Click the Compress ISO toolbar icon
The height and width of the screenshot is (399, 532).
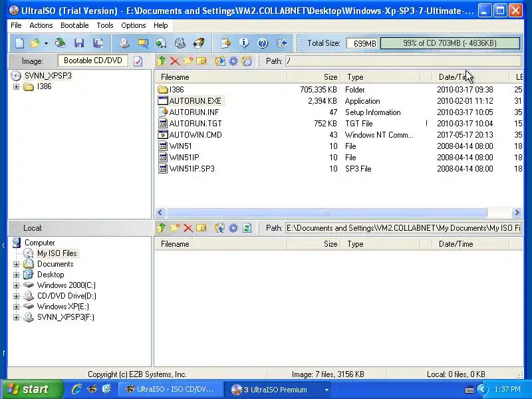(x=143, y=43)
